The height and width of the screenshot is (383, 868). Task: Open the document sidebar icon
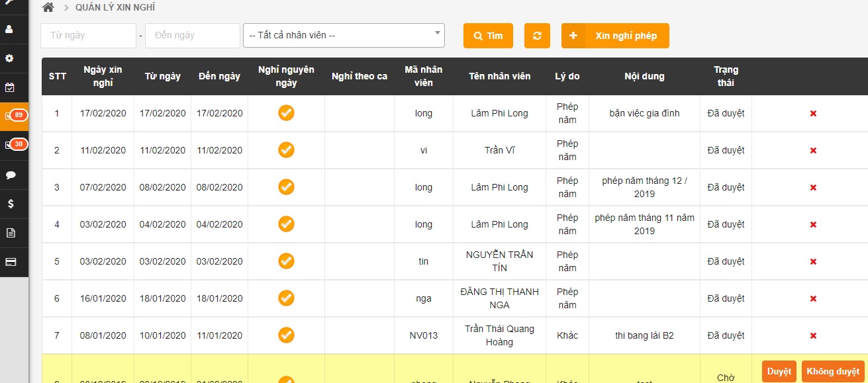(x=10, y=233)
